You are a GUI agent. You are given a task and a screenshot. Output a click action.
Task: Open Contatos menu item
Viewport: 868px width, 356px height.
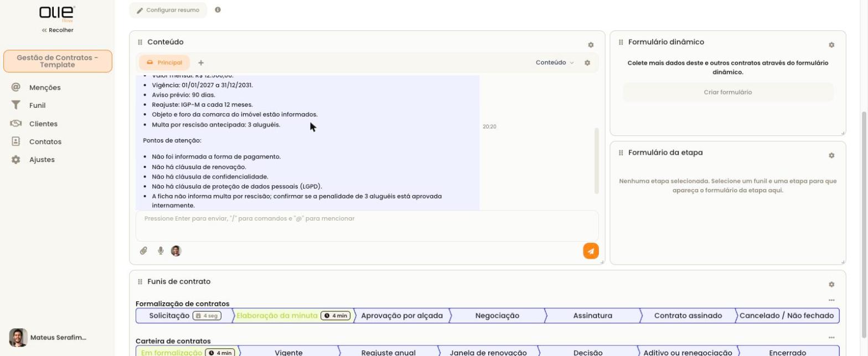pos(45,142)
